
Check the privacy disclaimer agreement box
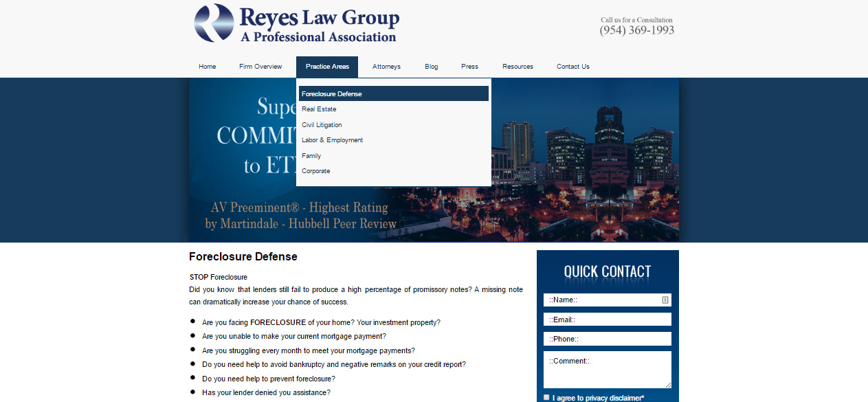[x=546, y=397]
